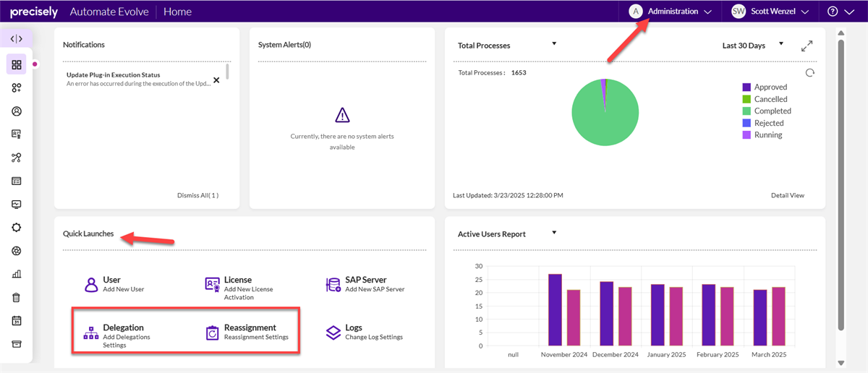
Task: Refresh the Total Processes chart
Action: point(810,73)
